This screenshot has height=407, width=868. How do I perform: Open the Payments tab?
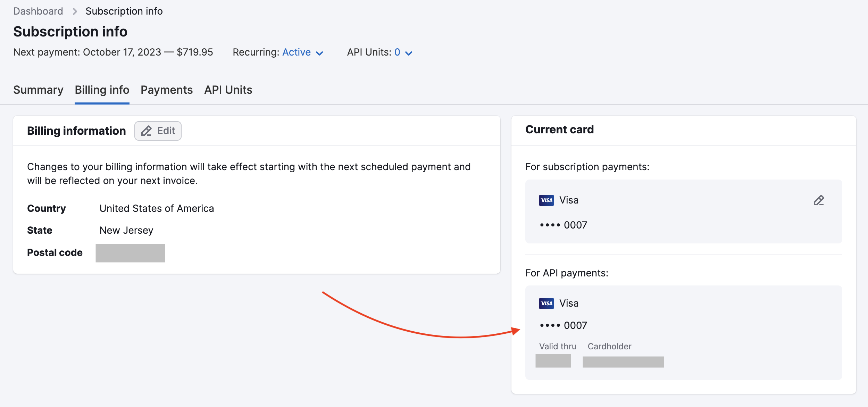pyautogui.click(x=167, y=90)
